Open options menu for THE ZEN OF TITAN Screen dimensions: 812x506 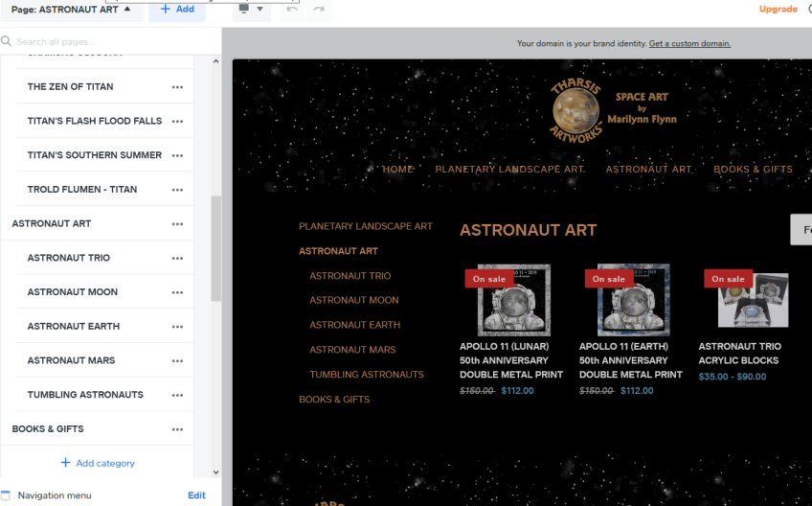click(x=177, y=87)
